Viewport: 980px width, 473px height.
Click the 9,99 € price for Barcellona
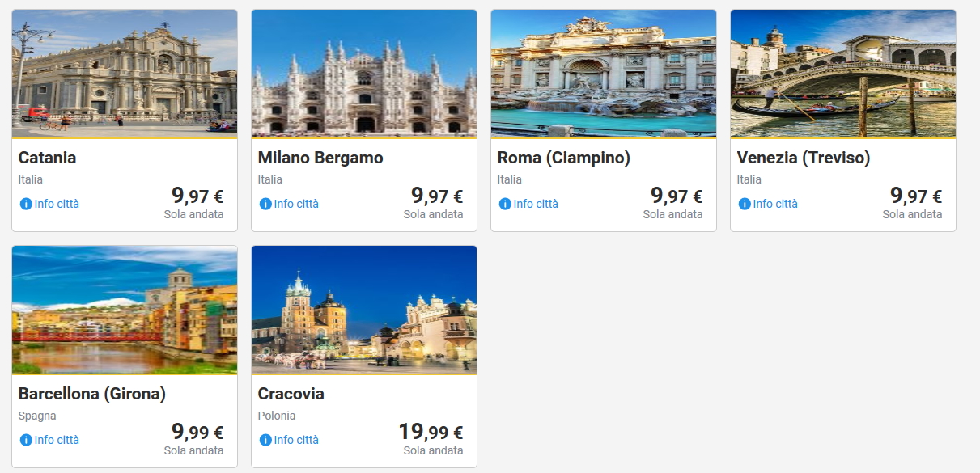click(197, 433)
